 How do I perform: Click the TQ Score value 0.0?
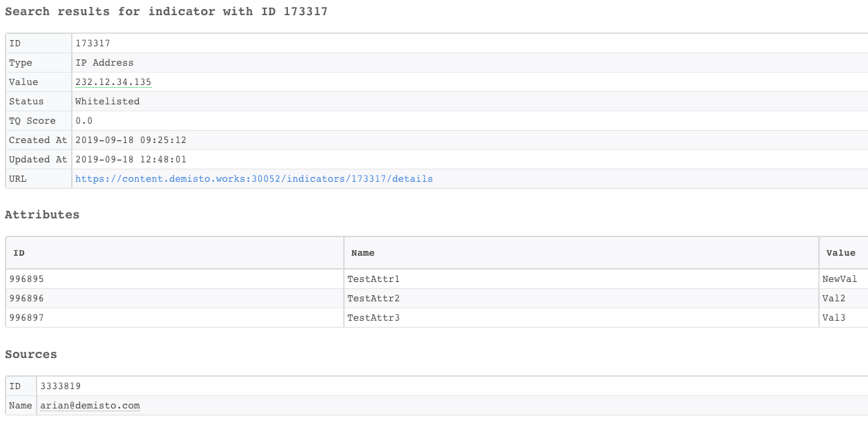pyautogui.click(x=84, y=120)
